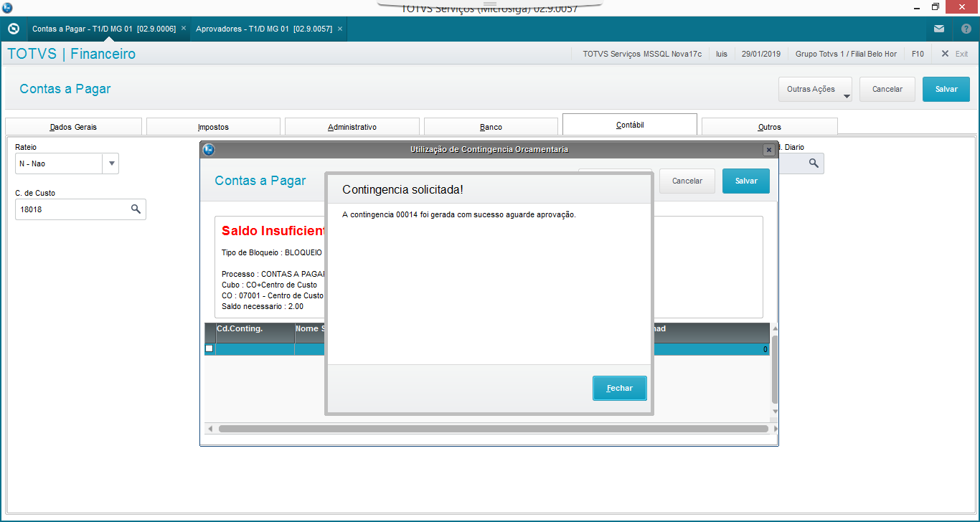Restore down the TOTVS Serviços window
Image resolution: width=980 pixels, height=522 pixels.
[936, 7]
